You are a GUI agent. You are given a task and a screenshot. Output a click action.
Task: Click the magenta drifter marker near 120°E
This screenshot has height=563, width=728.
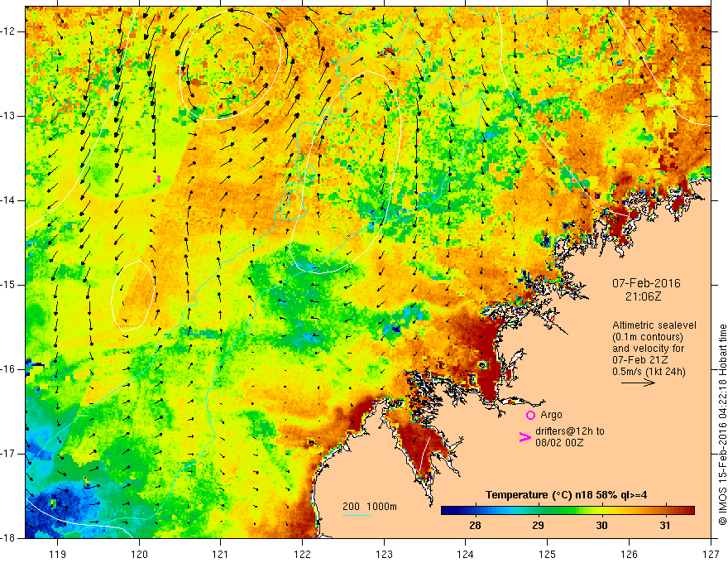159,179
